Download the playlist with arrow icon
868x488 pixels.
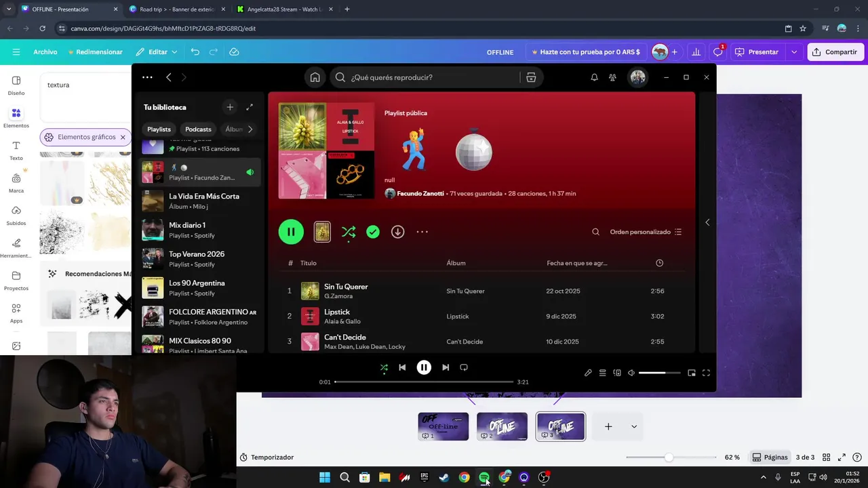point(397,232)
